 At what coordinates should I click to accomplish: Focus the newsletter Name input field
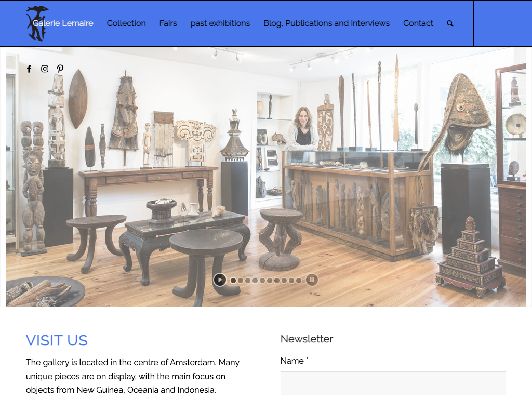(x=393, y=383)
